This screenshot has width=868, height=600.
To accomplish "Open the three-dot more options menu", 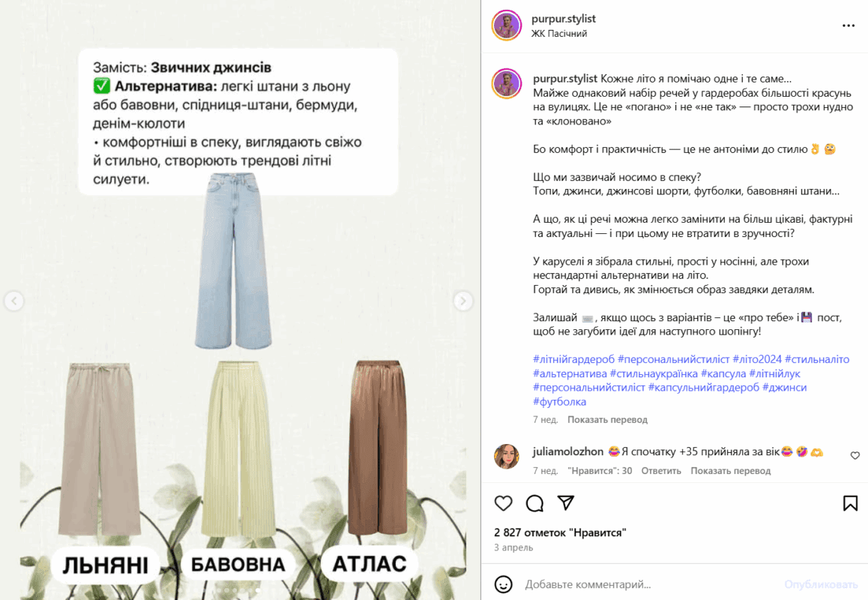I will tap(849, 25).
